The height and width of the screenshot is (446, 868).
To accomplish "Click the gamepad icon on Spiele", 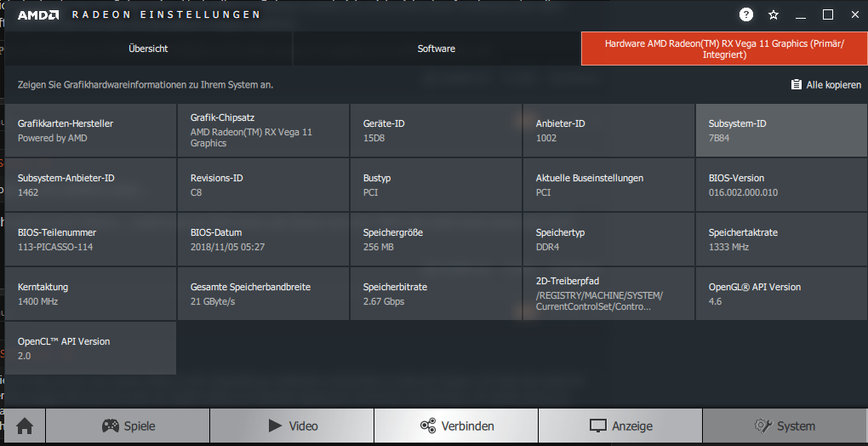I will coord(111,426).
